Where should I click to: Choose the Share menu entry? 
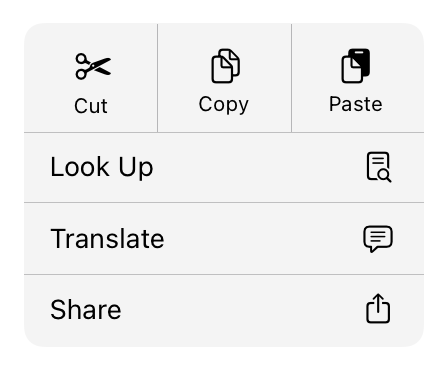click(x=224, y=311)
